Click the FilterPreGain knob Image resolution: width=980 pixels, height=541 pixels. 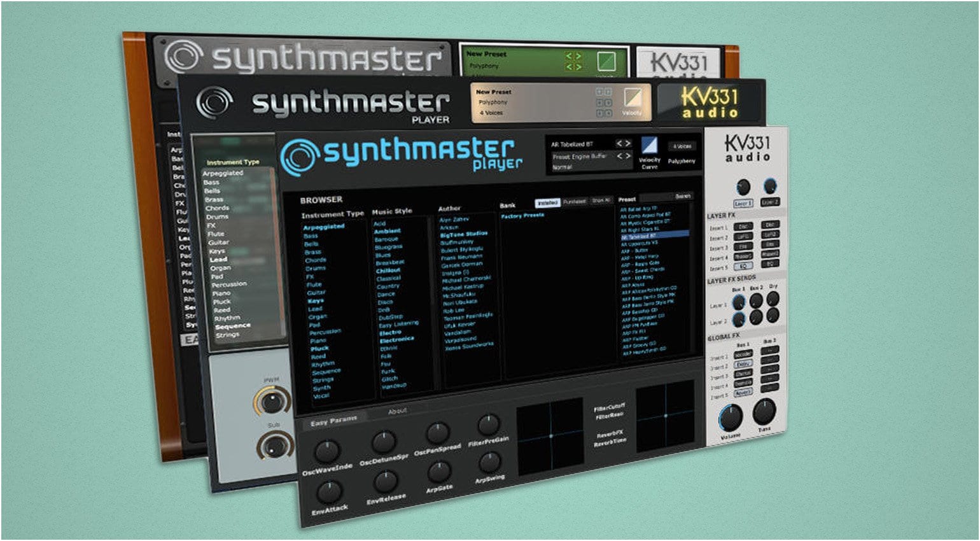(489, 425)
